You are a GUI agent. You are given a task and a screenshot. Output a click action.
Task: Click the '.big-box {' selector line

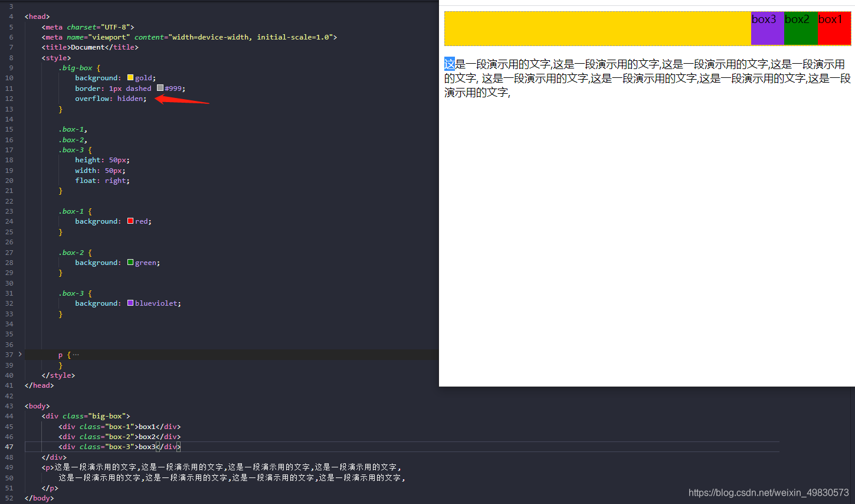pyautogui.click(x=79, y=68)
